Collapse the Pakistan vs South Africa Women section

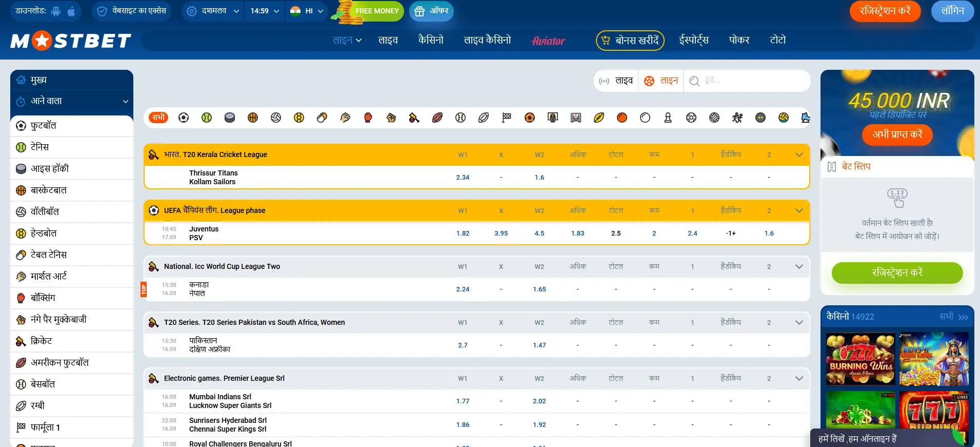(799, 322)
